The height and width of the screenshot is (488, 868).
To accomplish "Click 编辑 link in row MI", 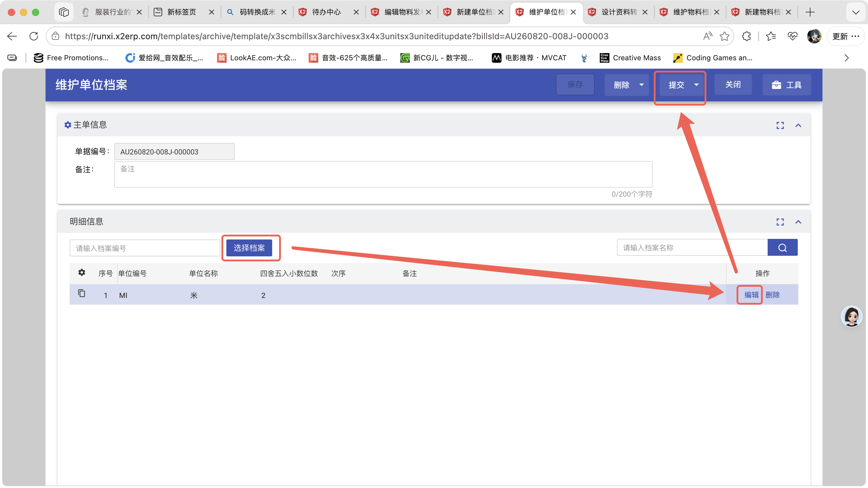I will 751,295.
